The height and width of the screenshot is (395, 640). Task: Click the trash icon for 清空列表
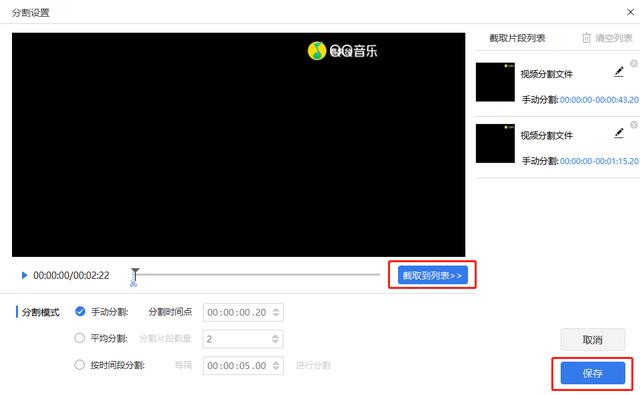(x=586, y=38)
